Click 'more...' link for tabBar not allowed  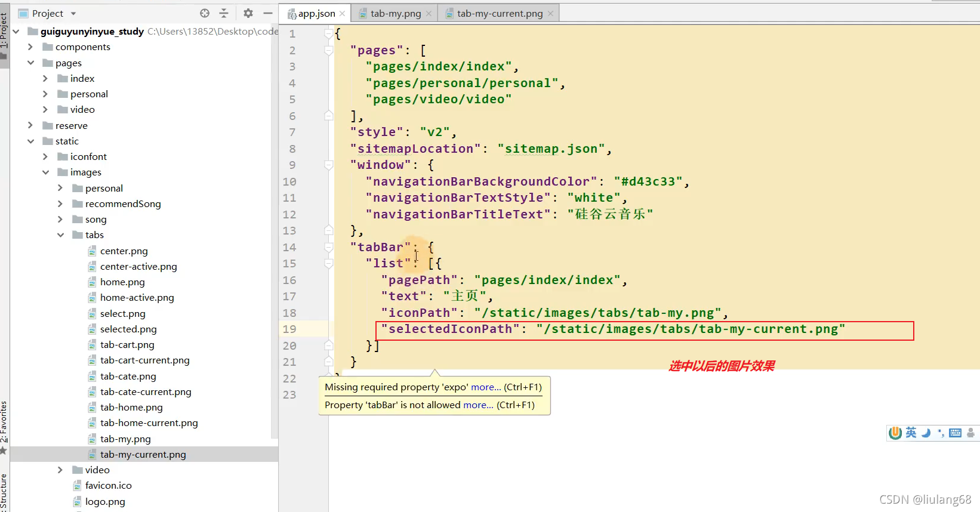478,405
